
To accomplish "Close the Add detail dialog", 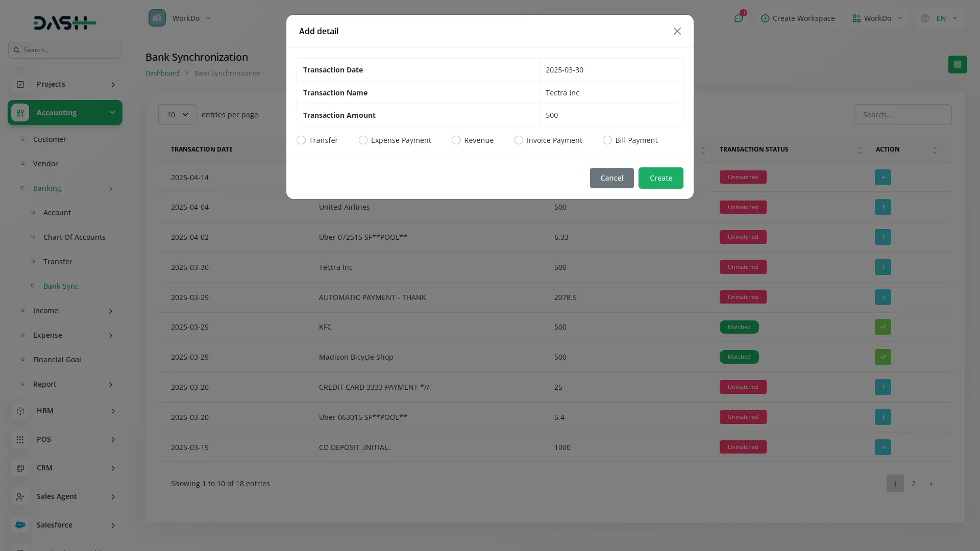I will (677, 31).
